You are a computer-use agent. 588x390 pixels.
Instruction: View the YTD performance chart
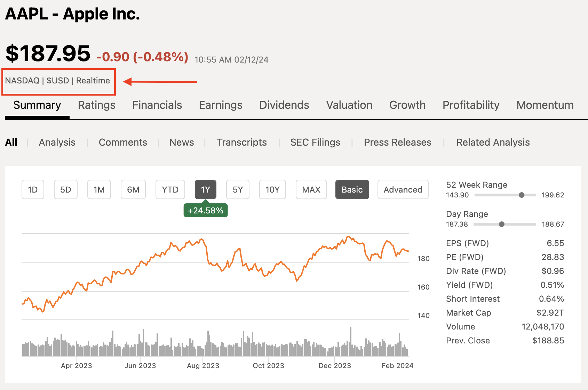(x=170, y=189)
